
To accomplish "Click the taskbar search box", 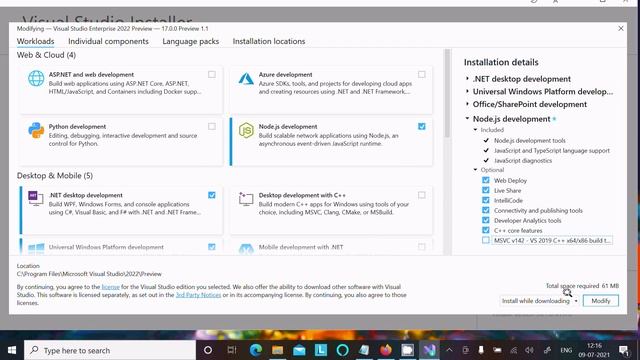I will pos(110,350).
